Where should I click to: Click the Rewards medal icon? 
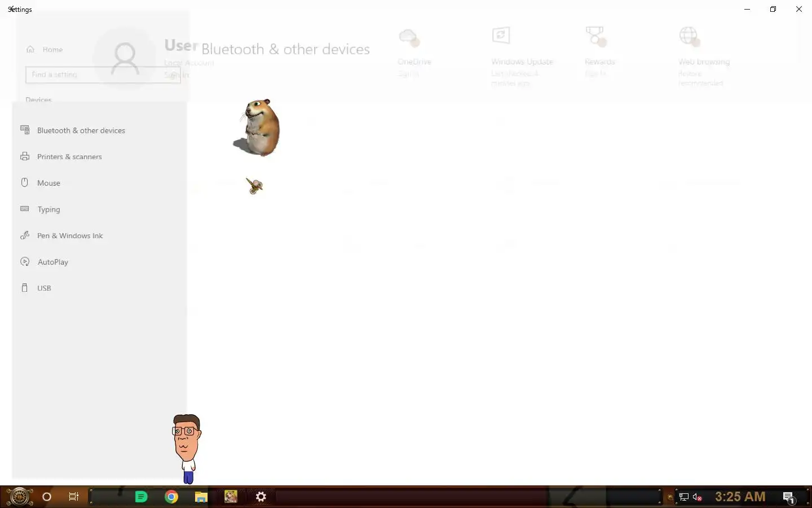595,36
